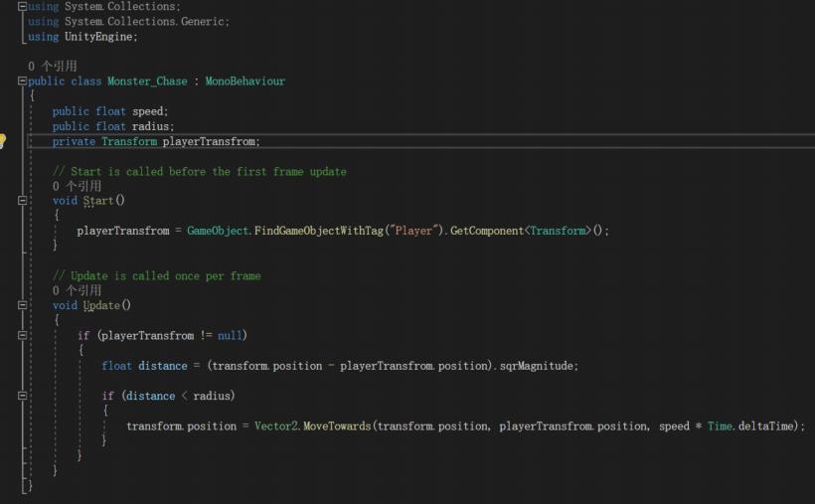The image size is (815, 504).
Task: Open references link above class Monster_Chase
Action: 53,66
